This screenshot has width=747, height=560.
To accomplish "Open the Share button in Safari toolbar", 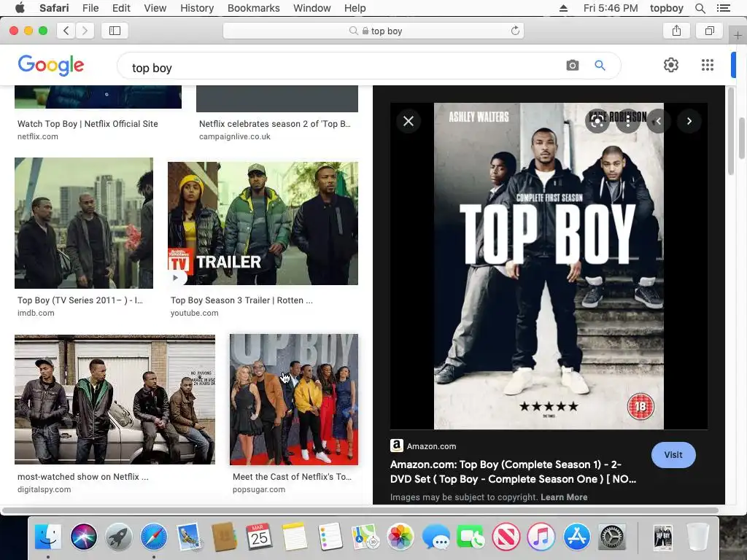I will pyautogui.click(x=676, y=31).
